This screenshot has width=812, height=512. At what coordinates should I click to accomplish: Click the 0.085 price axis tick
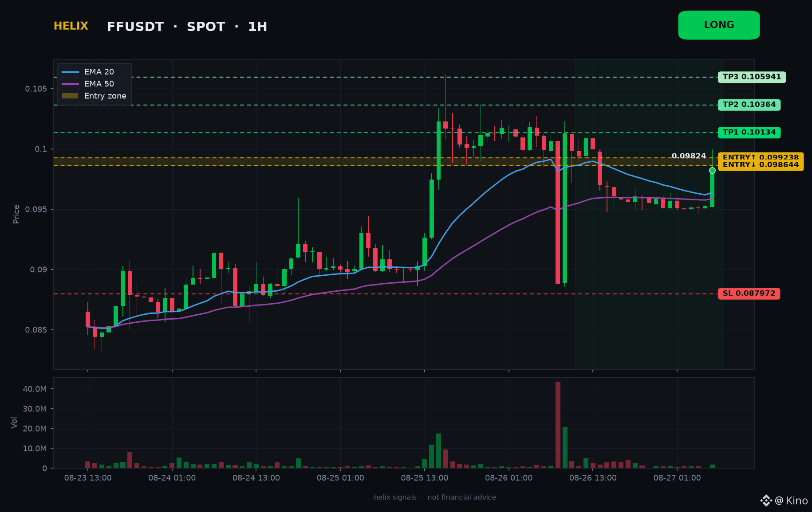point(36,330)
